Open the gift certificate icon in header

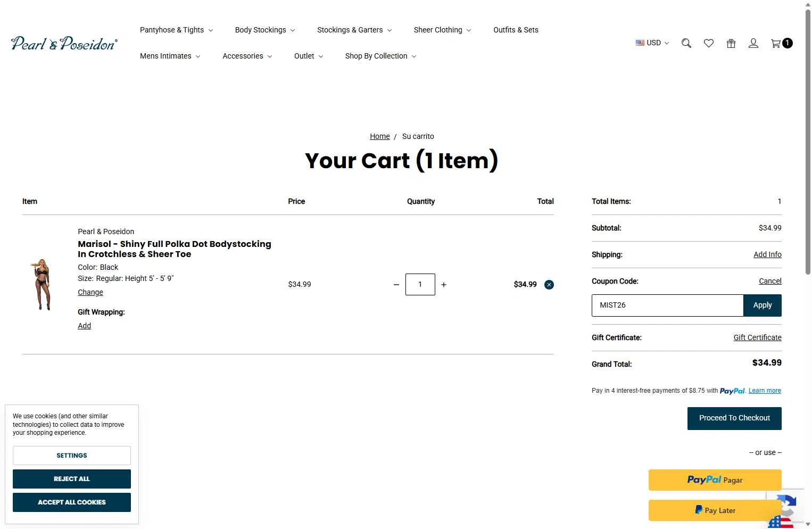point(731,43)
